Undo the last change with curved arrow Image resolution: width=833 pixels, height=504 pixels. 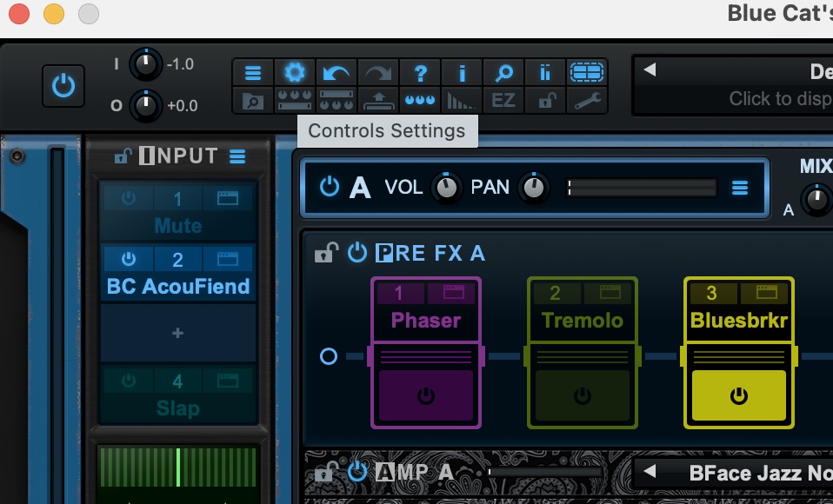click(337, 72)
